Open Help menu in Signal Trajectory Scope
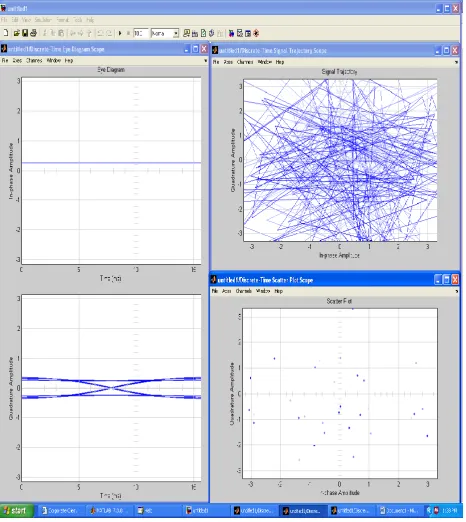This screenshot has width=466, height=522. (x=280, y=62)
